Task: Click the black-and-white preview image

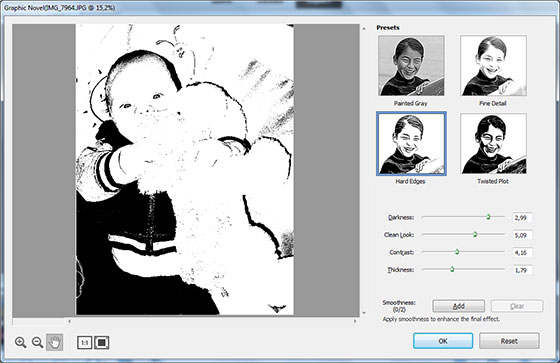Action: click(x=185, y=170)
